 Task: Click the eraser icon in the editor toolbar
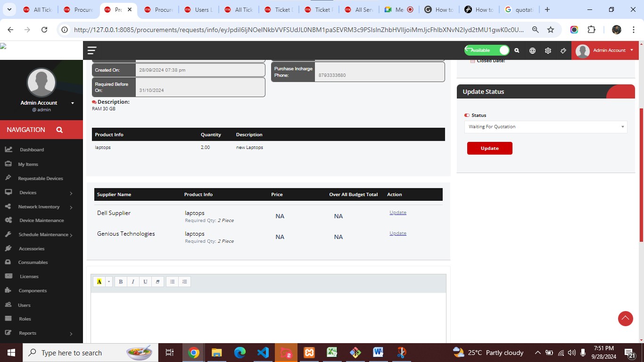(x=157, y=281)
